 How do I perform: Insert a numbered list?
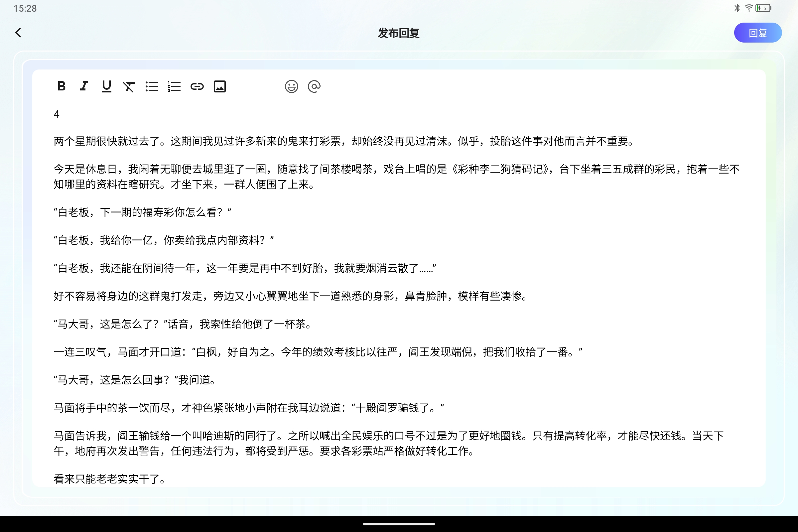[x=174, y=86]
